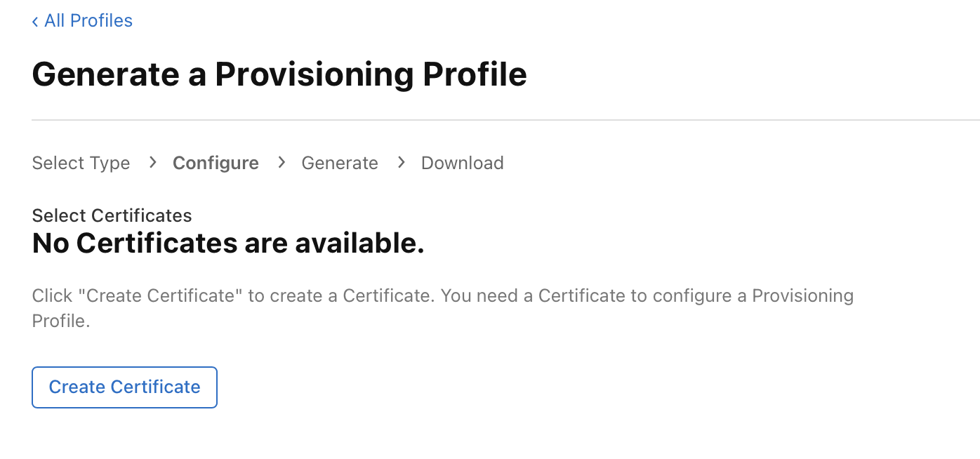Click chevron between Configure and Generate

click(282, 163)
